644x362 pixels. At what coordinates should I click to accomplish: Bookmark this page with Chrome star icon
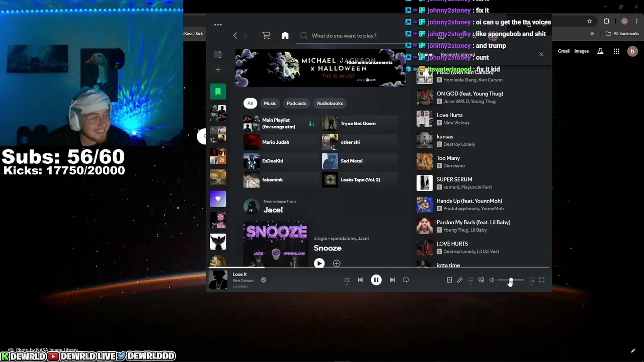(590, 21)
